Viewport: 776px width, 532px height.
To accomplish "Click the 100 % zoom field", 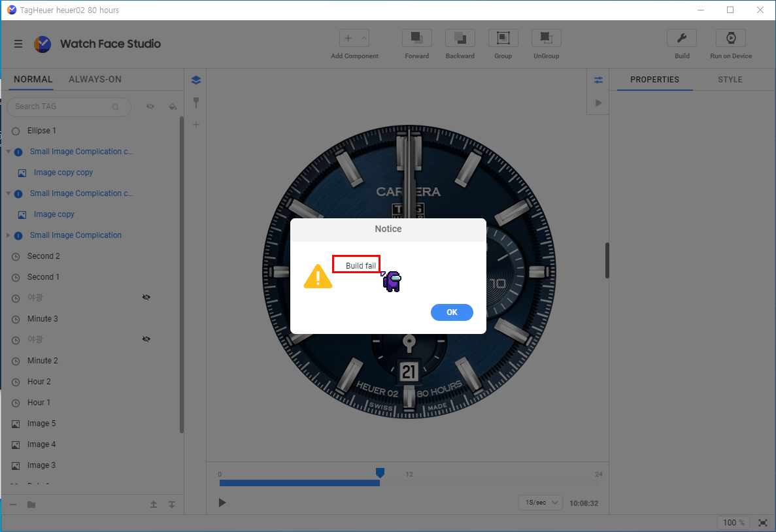I will [x=733, y=523].
